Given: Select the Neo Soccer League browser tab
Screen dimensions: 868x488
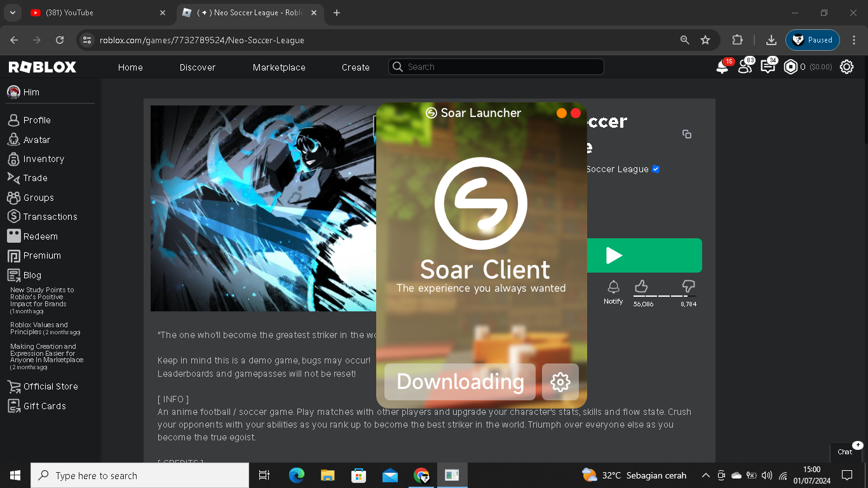Looking at the screenshot, I should 251,13.
